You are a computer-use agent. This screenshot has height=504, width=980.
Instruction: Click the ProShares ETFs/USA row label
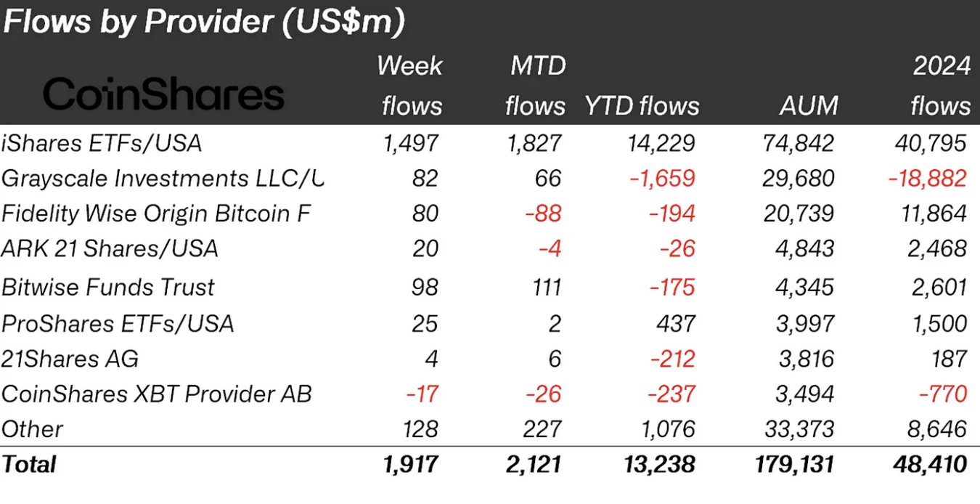coord(118,323)
